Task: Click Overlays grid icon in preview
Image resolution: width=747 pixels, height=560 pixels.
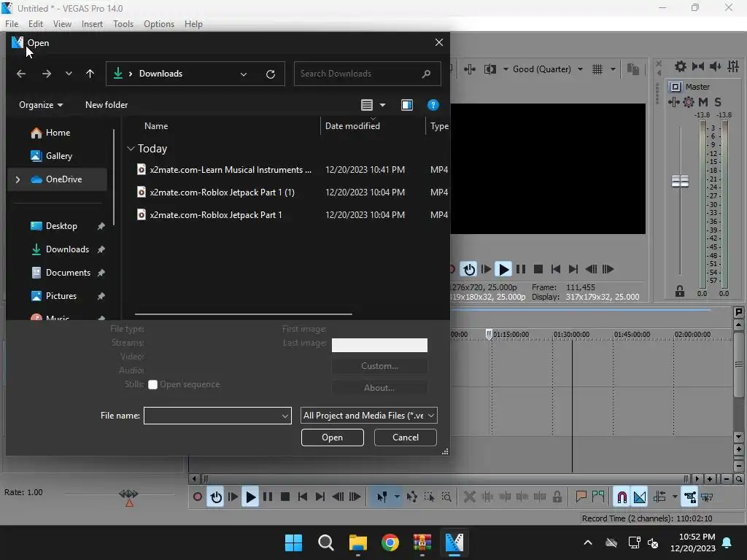Action: click(x=597, y=69)
